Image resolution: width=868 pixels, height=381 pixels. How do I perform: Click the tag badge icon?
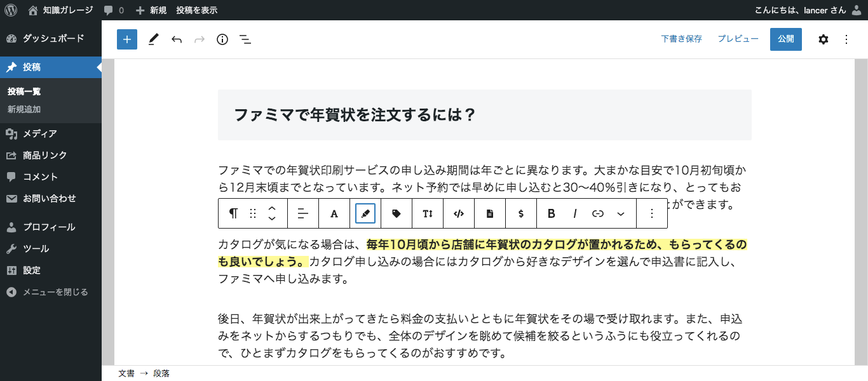[397, 213]
